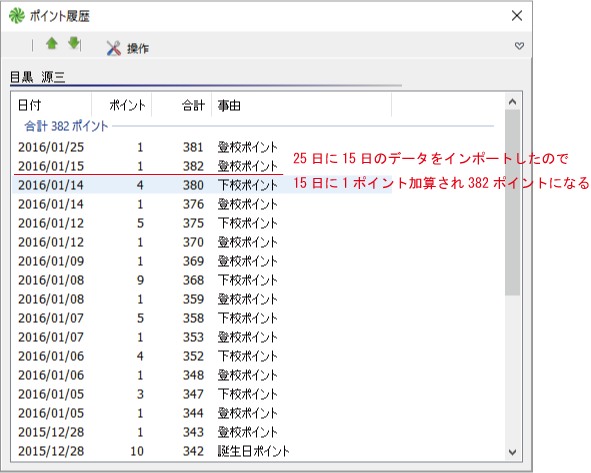Expand the toolbar chevron at right
Image resolution: width=591 pixels, height=473 pixels.
click(519, 46)
